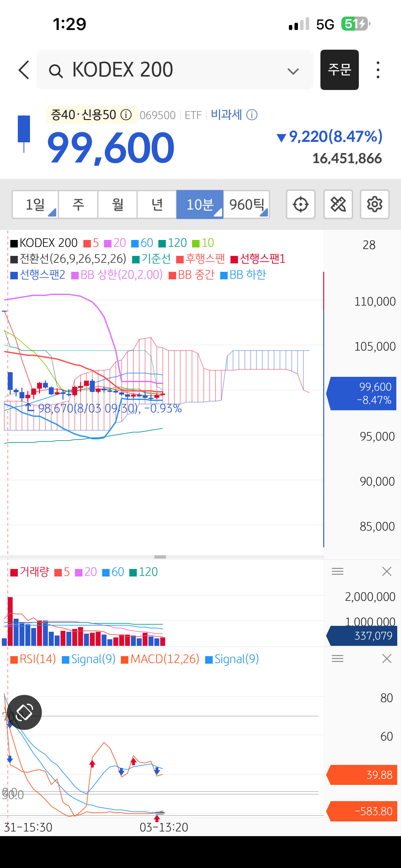Viewport: 401px width, 868px height.
Task: Tap the cellular signal bars in status bar
Action: point(299,24)
